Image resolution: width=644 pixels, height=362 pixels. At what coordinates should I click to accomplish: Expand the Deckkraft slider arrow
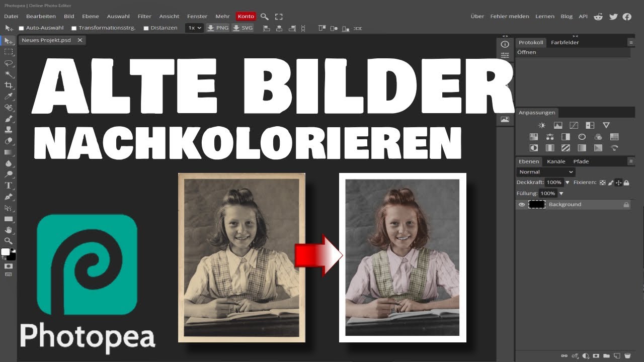click(568, 183)
